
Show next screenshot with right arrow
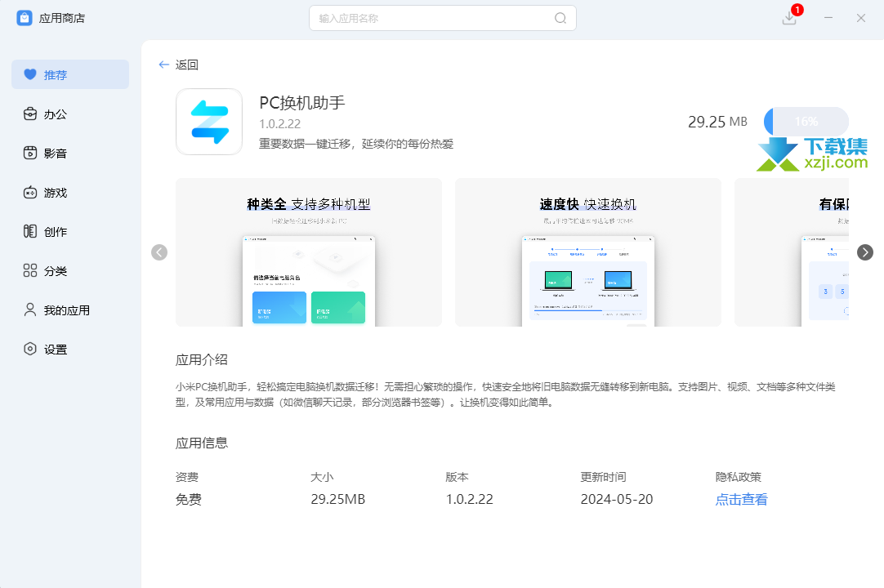tap(865, 252)
